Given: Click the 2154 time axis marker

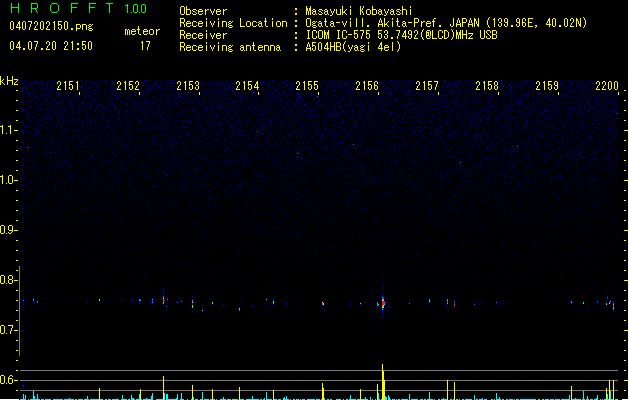Looking at the screenshot, I should 247,86.
